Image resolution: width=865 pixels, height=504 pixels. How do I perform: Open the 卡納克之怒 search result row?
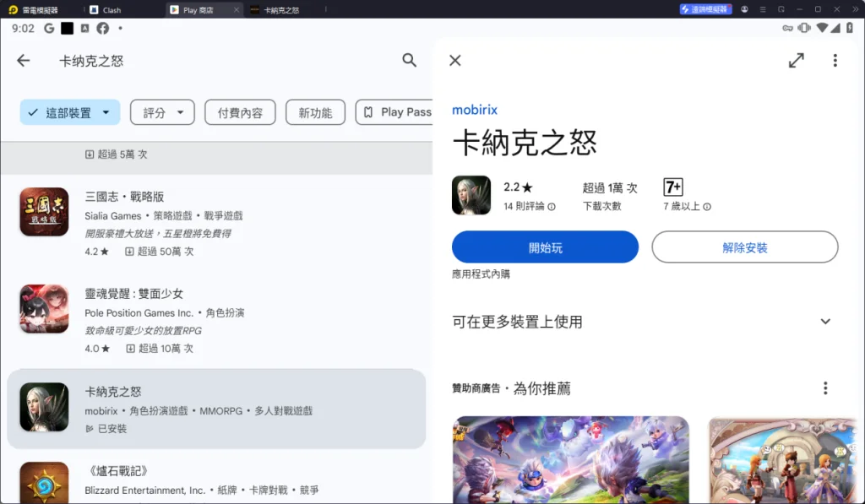coord(216,409)
